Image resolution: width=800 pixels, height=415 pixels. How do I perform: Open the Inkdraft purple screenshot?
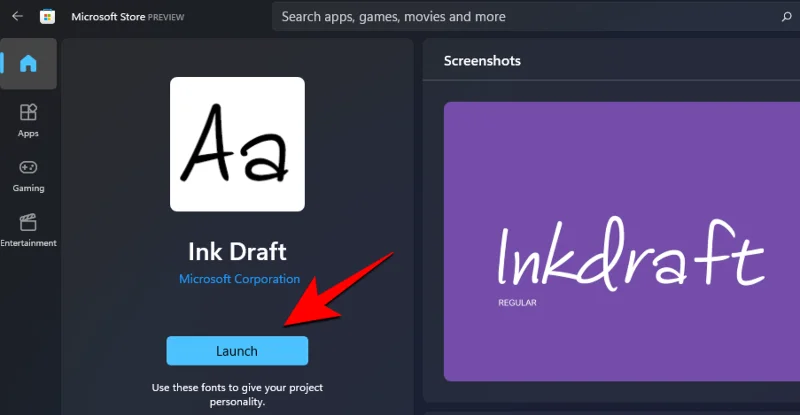[622, 241]
